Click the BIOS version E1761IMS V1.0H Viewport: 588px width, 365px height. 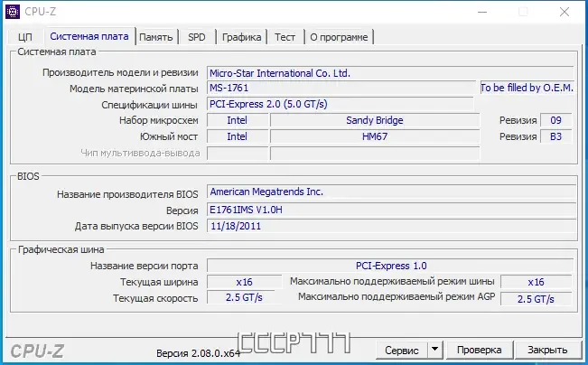[x=391, y=210]
